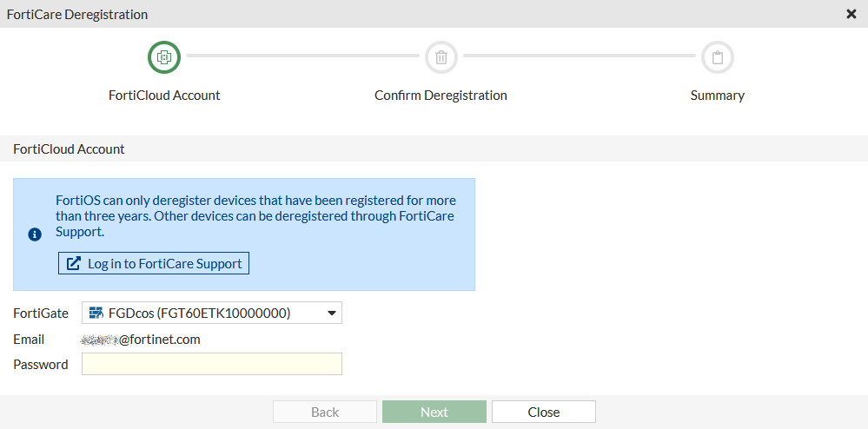Click the Summary clipboard step icon
Viewport: 868px width, 429px height.
coord(718,57)
